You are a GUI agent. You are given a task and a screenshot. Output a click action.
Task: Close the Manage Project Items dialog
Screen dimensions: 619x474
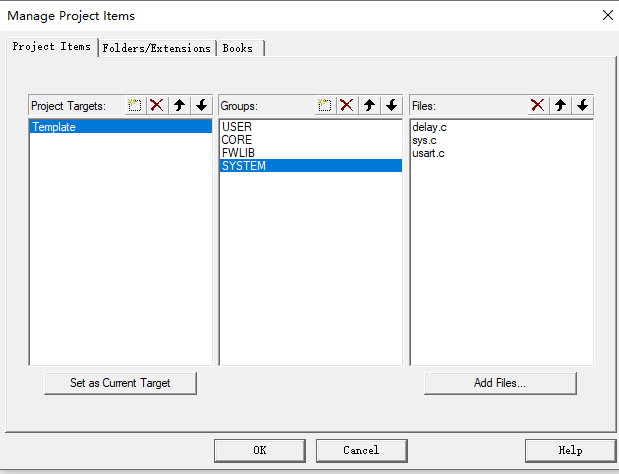(608, 15)
